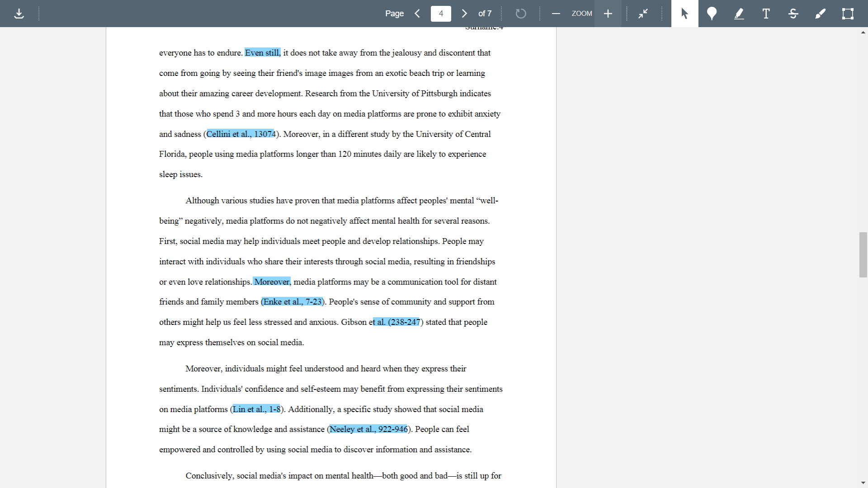Click the words 'University of Pittsburgh'
868x488 pixels.
click(415, 94)
